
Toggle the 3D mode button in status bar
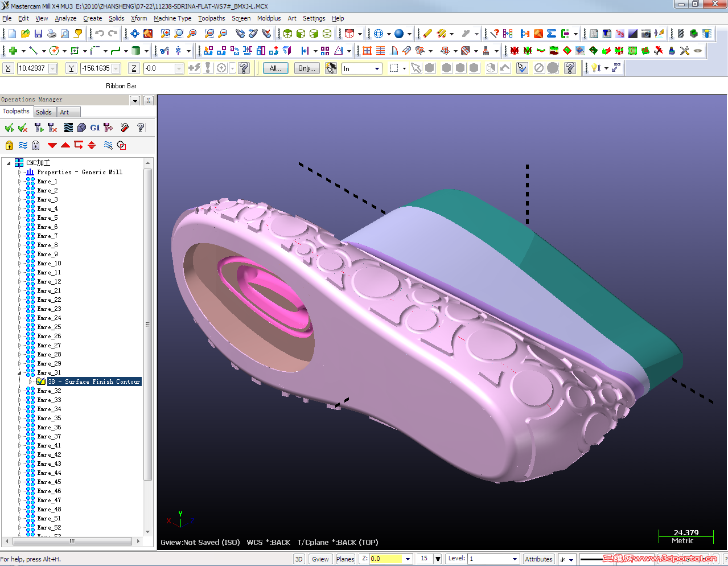299,559
